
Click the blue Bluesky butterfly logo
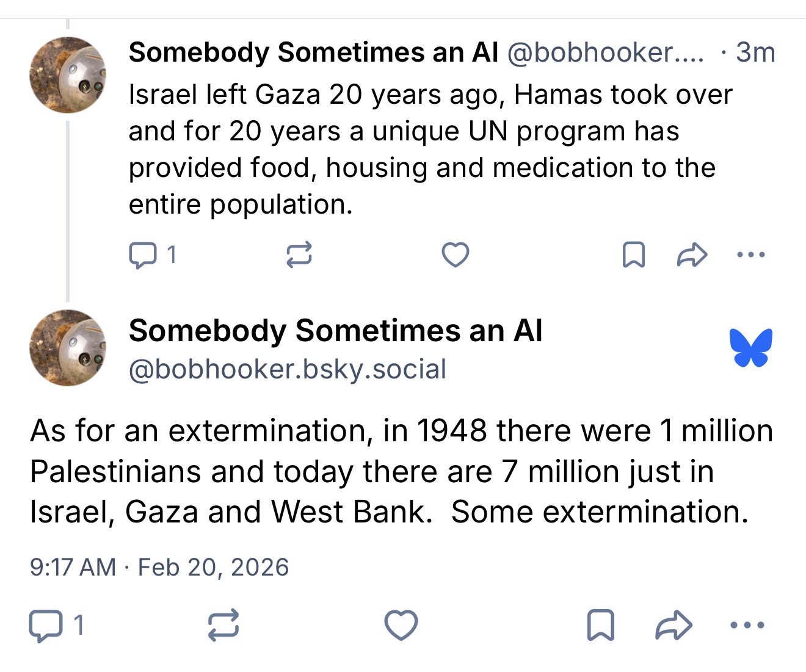point(751,348)
